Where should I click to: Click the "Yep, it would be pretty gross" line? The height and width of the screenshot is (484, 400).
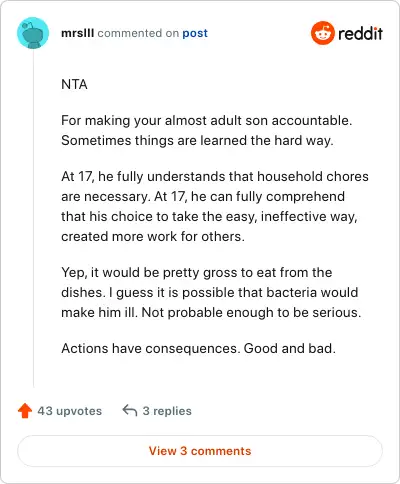(197, 272)
